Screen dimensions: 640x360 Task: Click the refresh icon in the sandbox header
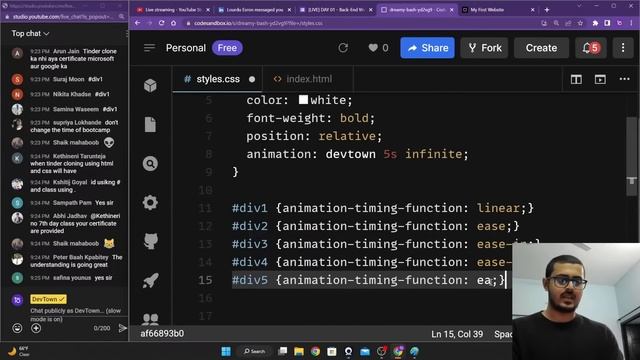click(x=343, y=48)
